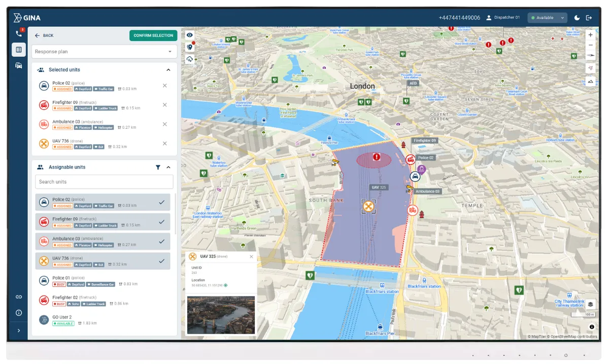
Task: Open the phone calls sidebar icon
Action: (x=19, y=34)
